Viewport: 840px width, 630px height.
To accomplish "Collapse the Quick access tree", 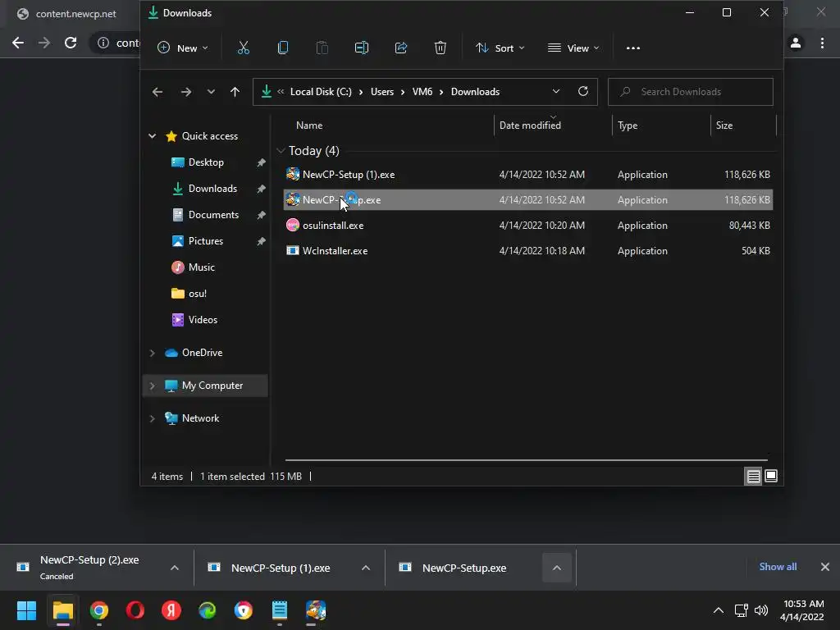I will pyautogui.click(x=152, y=136).
